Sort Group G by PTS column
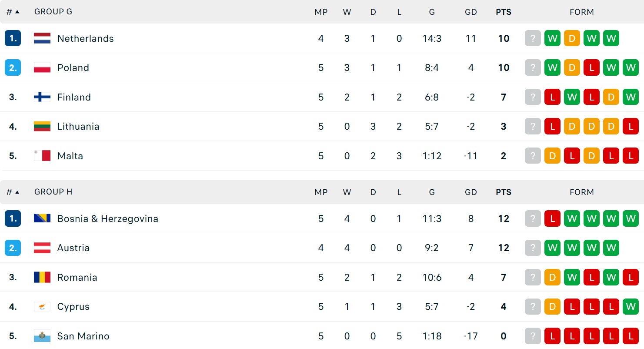 coord(504,12)
